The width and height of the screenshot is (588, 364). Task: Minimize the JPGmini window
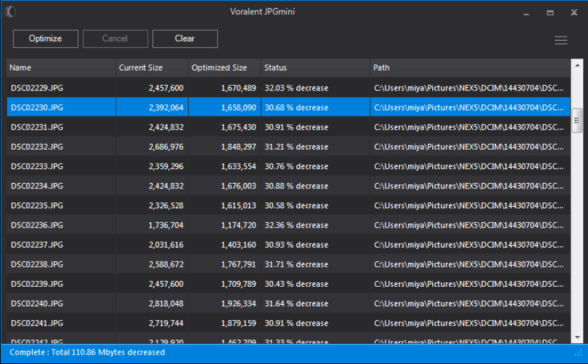click(x=526, y=13)
